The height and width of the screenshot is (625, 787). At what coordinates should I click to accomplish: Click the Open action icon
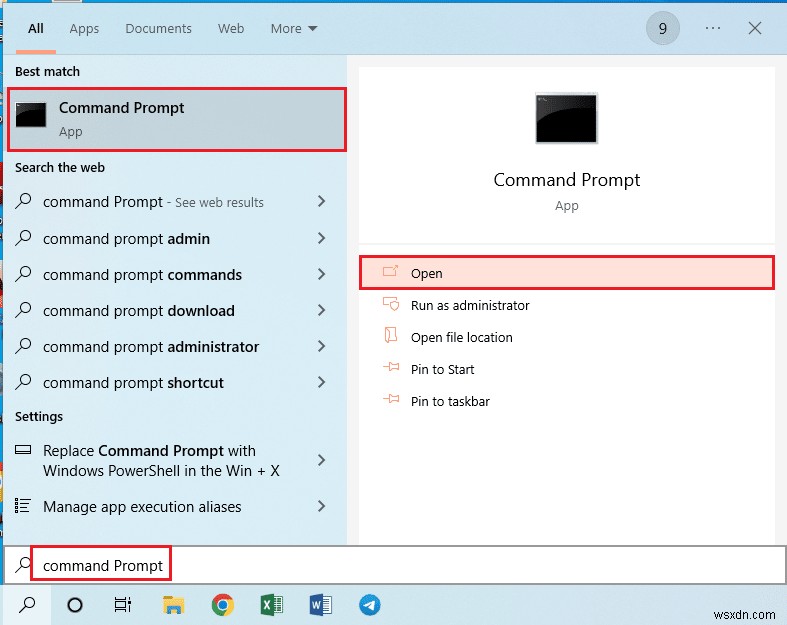390,272
